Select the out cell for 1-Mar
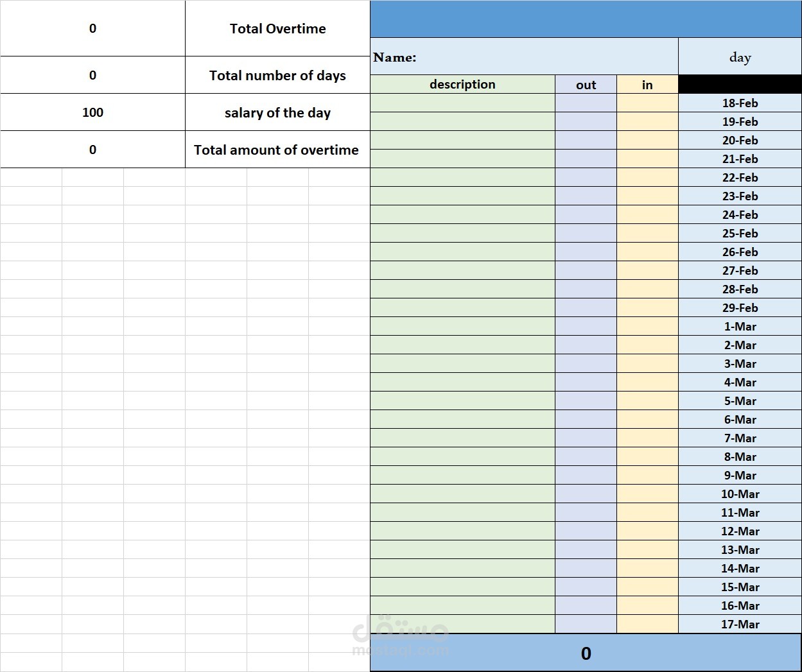 click(x=586, y=326)
